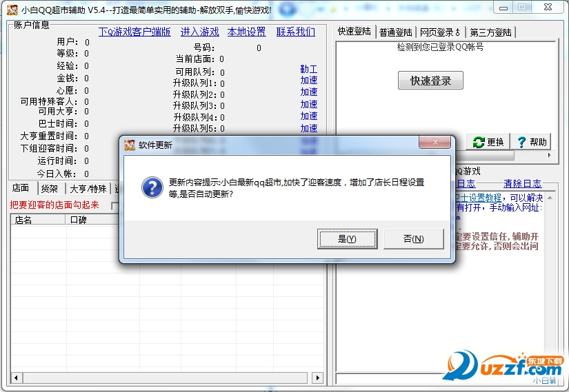Click the 检测到您已登录QQ帐号 text
569x392 pixels.
[x=440, y=47]
